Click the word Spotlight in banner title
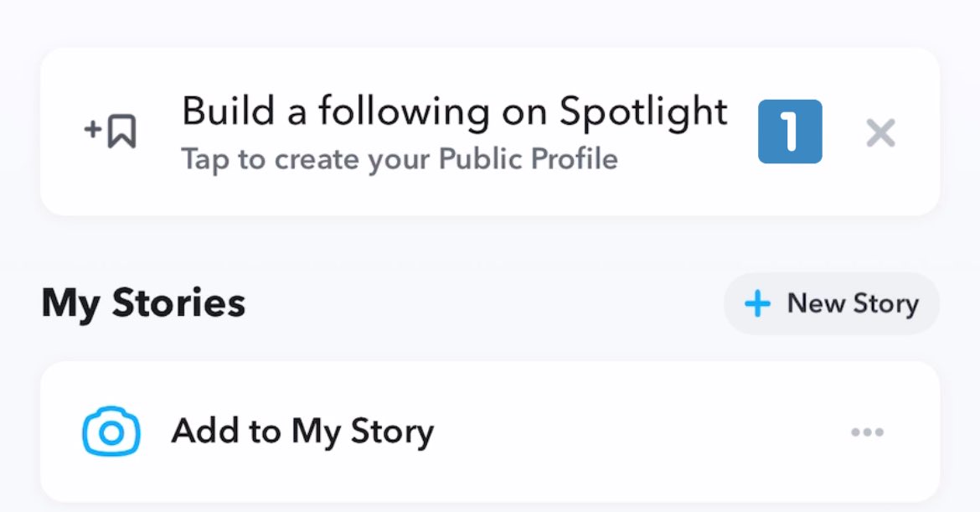The height and width of the screenshot is (512, 980). (643, 112)
